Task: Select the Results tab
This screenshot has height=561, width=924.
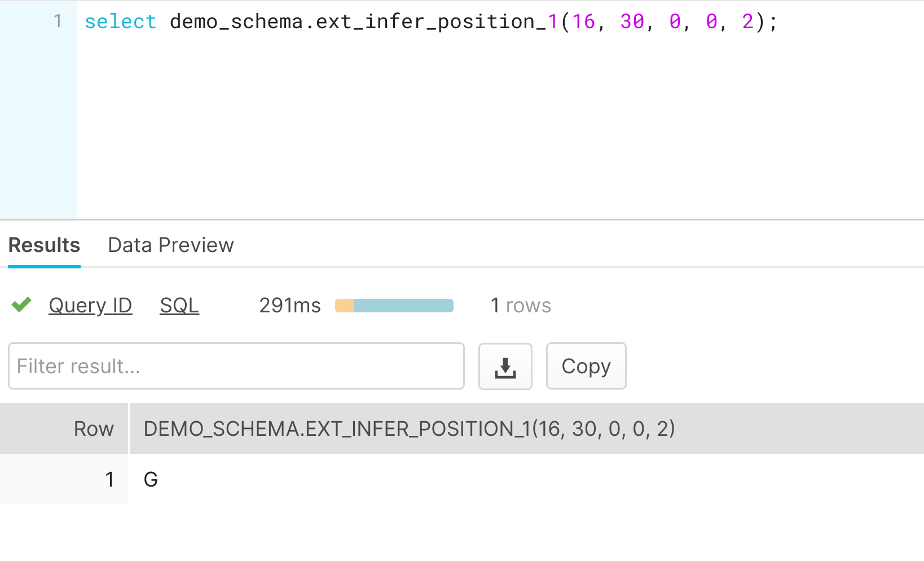Action: [x=44, y=245]
